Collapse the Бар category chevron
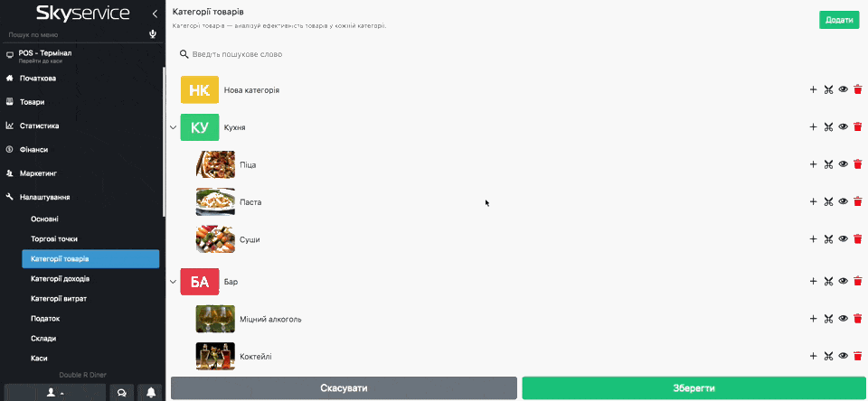 click(174, 282)
